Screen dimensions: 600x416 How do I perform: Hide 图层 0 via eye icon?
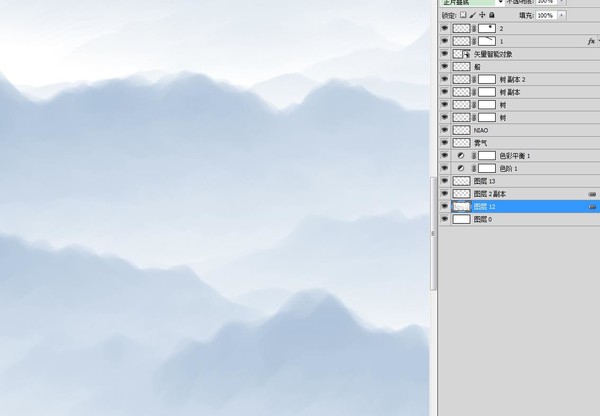click(x=444, y=219)
